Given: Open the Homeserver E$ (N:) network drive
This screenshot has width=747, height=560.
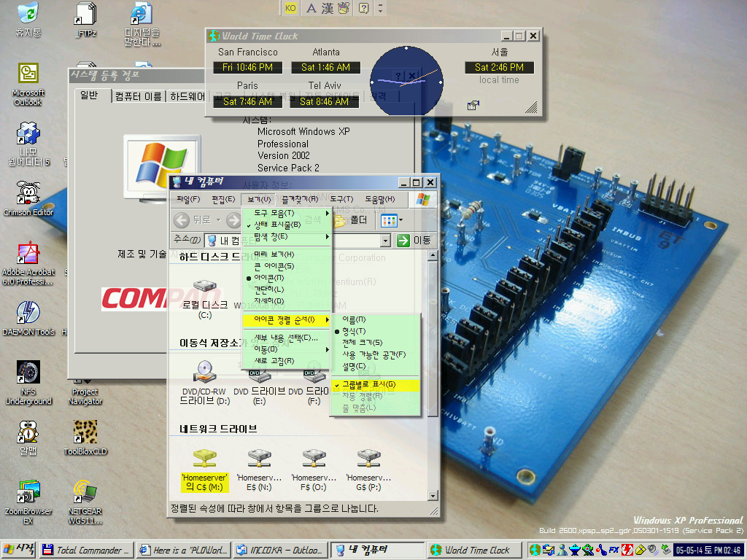Looking at the screenshot, I should (x=258, y=458).
